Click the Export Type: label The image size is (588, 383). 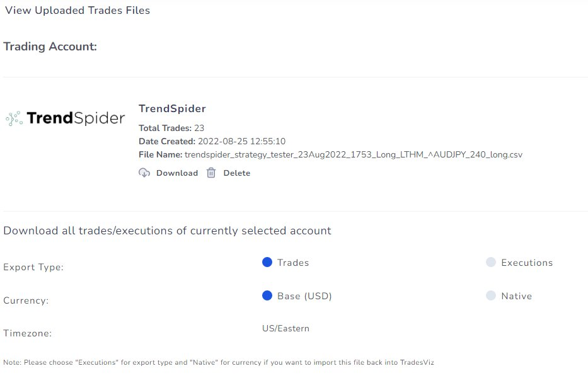click(x=33, y=267)
